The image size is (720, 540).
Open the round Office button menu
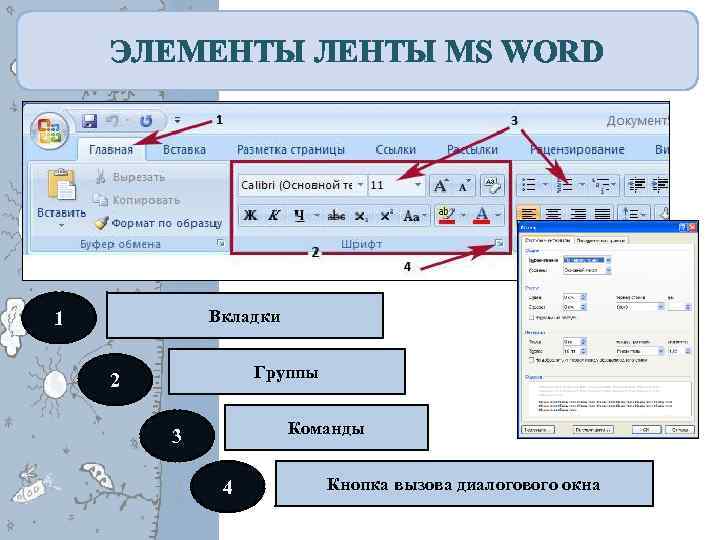pos(50,130)
